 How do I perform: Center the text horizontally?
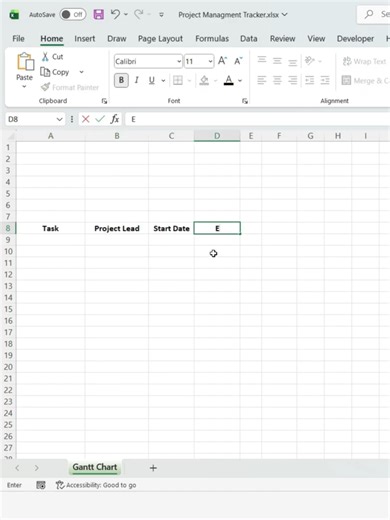click(x=277, y=80)
